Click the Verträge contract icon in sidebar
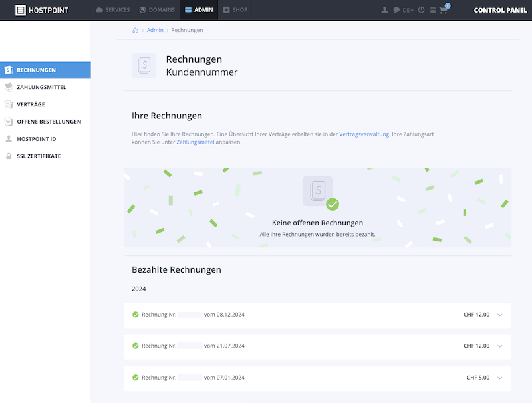Screen dimensions: 532x403 point(9,104)
